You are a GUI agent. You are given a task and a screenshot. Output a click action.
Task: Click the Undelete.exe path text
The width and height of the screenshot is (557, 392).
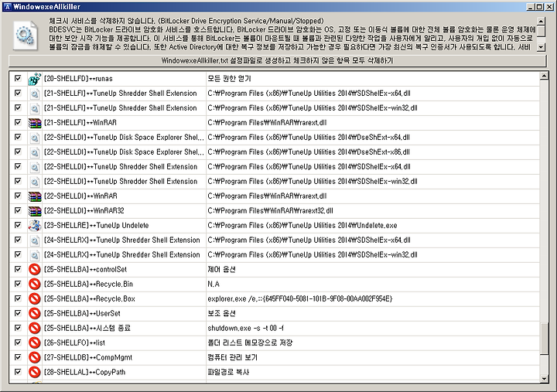tap(302, 226)
